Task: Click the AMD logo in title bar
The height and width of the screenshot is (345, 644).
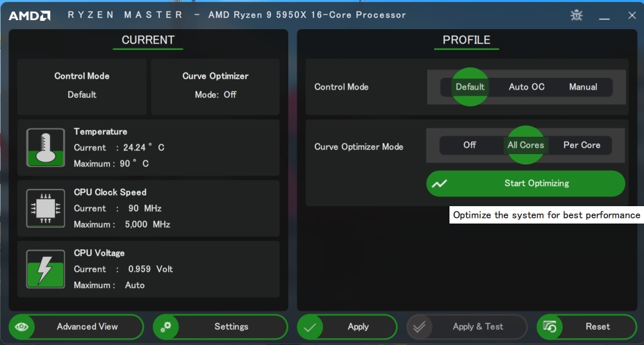Action: click(30, 15)
